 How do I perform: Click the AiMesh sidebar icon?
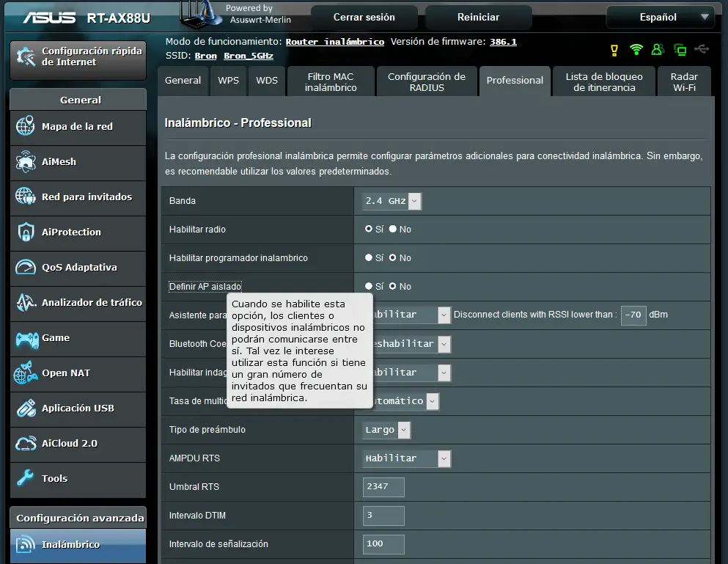tap(26, 161)
